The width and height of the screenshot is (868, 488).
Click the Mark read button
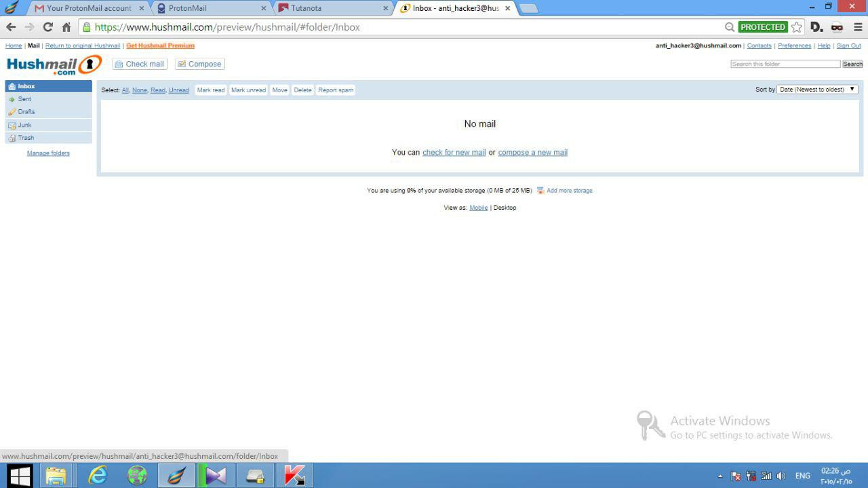coord(211,90)
